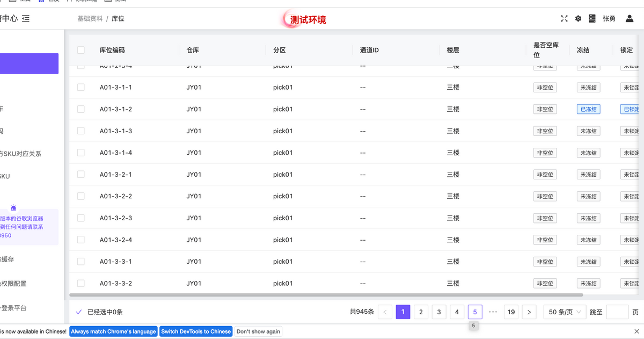The width and height of the screenshot is (644, 339).
Task: Click the bell notification icon in the sidebar
Action: tap(13, 208)
